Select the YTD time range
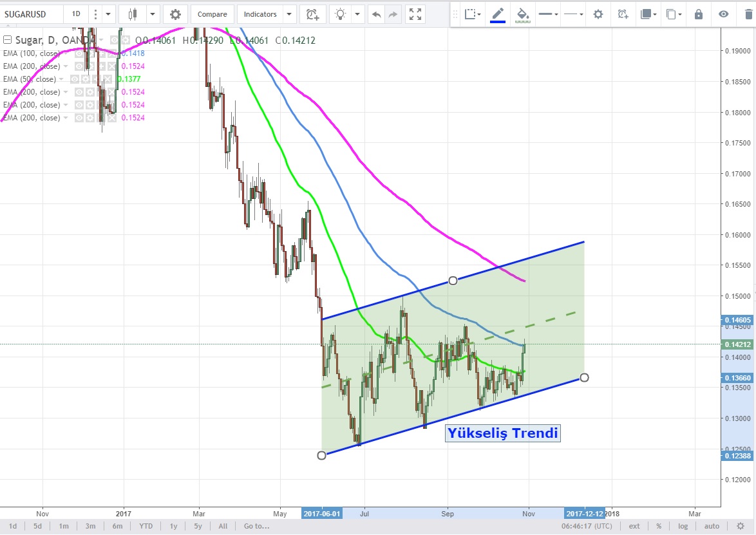The width and height of the screenshot is (756, 535). (x=146, y=526)
